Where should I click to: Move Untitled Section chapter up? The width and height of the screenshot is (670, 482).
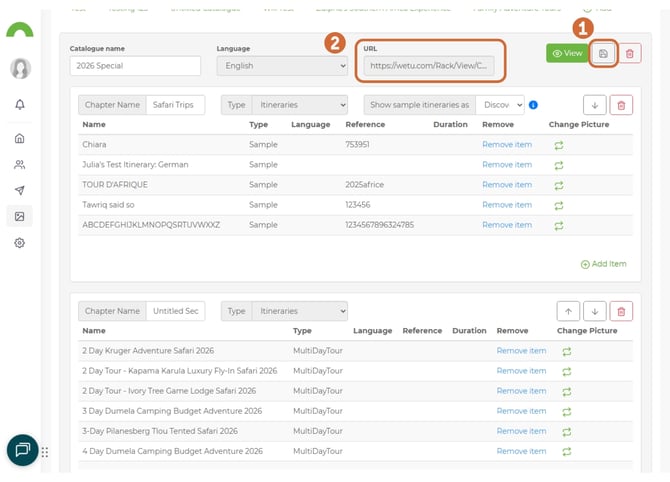568,311
